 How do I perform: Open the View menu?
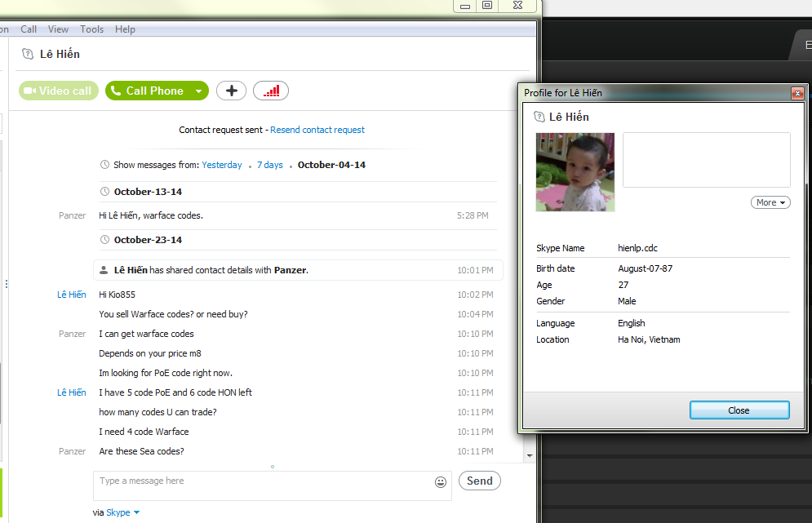(x=58, y=29)
